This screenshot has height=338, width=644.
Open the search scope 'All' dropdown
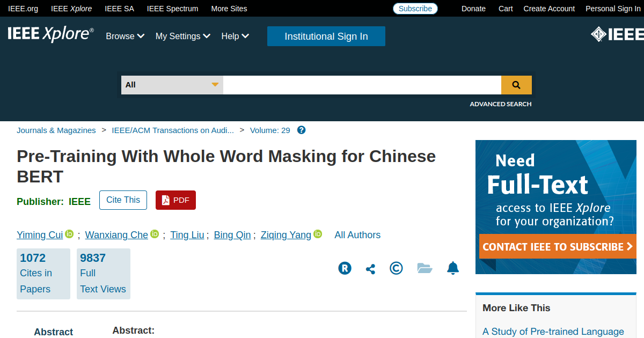(x=172, y=85)
